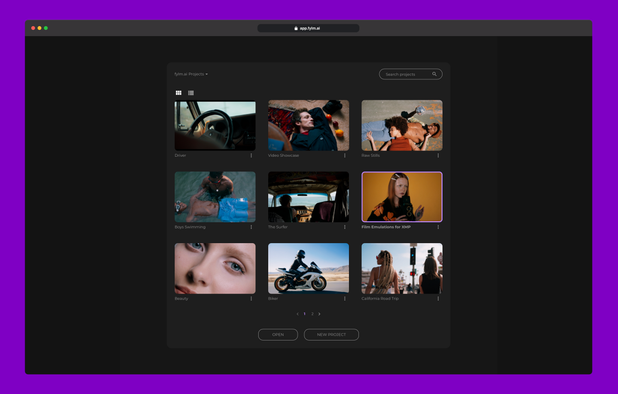Go to page 2
Viewport: 618px width, 394px height.
tap(312, 314)
